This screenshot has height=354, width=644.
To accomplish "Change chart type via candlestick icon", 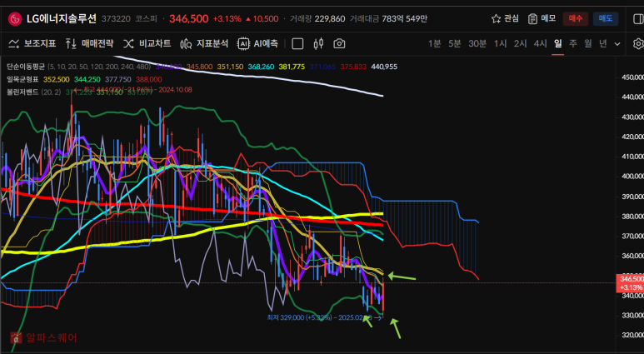I will [x=319, y=43].
